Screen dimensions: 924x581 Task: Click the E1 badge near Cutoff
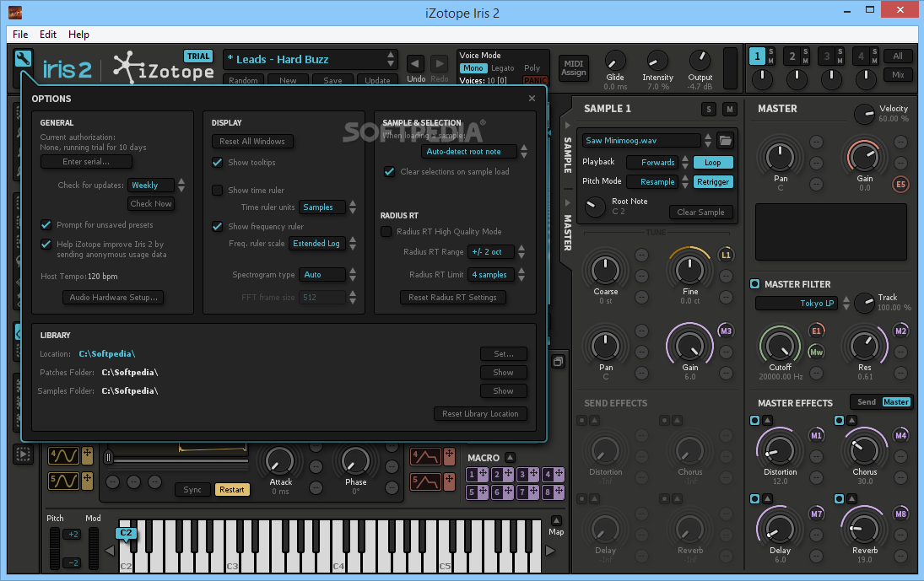point(816,331)
